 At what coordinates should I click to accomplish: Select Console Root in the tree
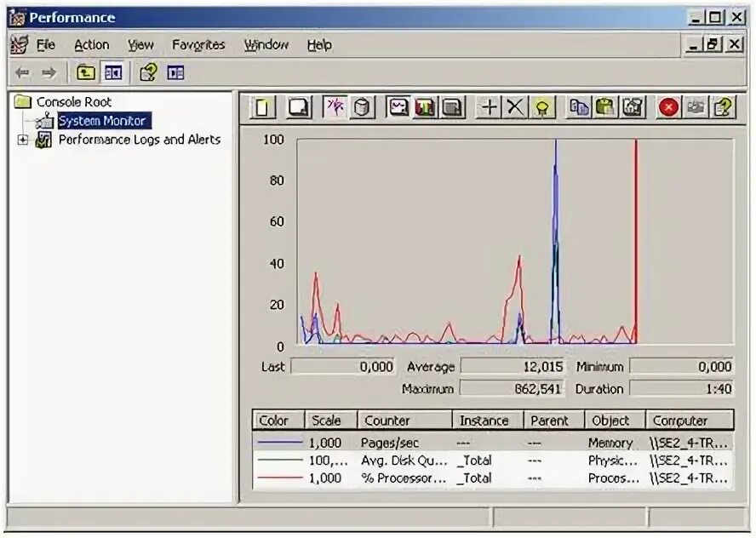(x=74, y=101)
